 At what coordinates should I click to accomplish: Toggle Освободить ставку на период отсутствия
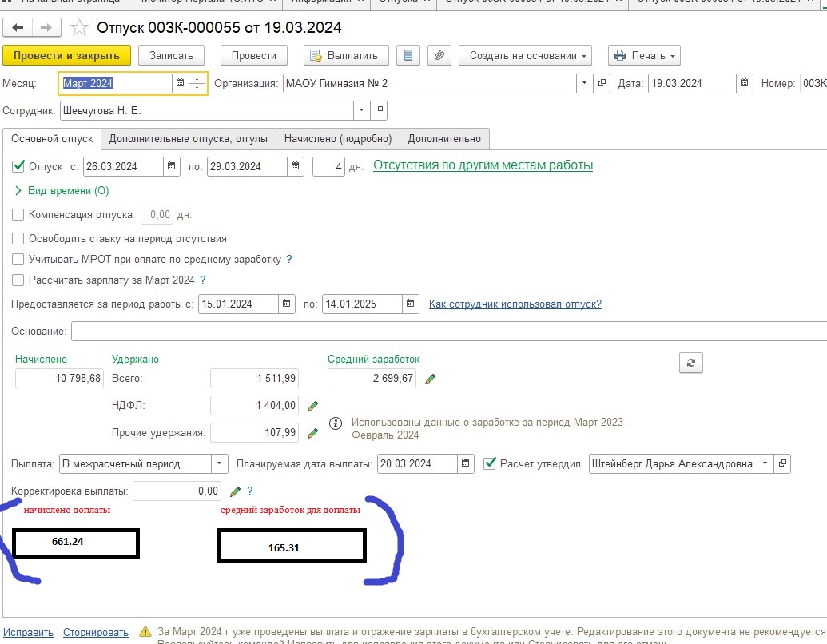click(x=18, y=239)
